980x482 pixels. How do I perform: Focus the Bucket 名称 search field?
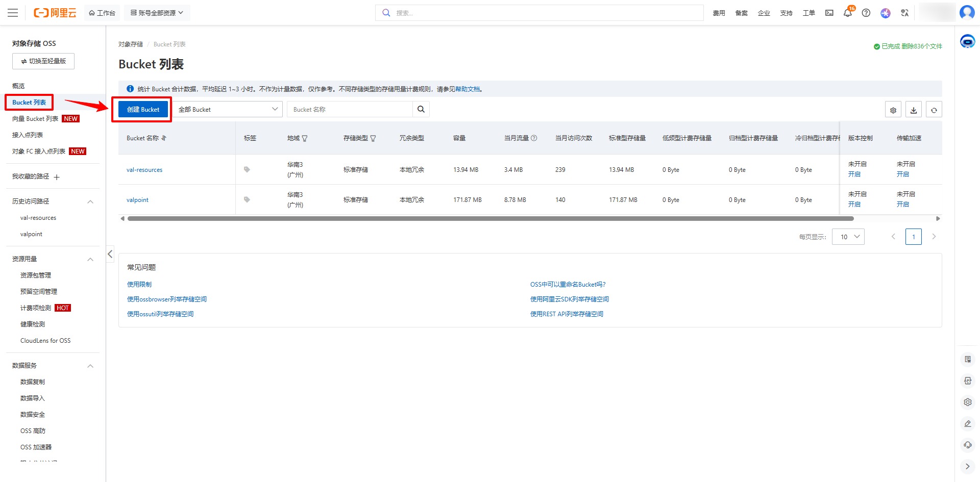(350, 109)
